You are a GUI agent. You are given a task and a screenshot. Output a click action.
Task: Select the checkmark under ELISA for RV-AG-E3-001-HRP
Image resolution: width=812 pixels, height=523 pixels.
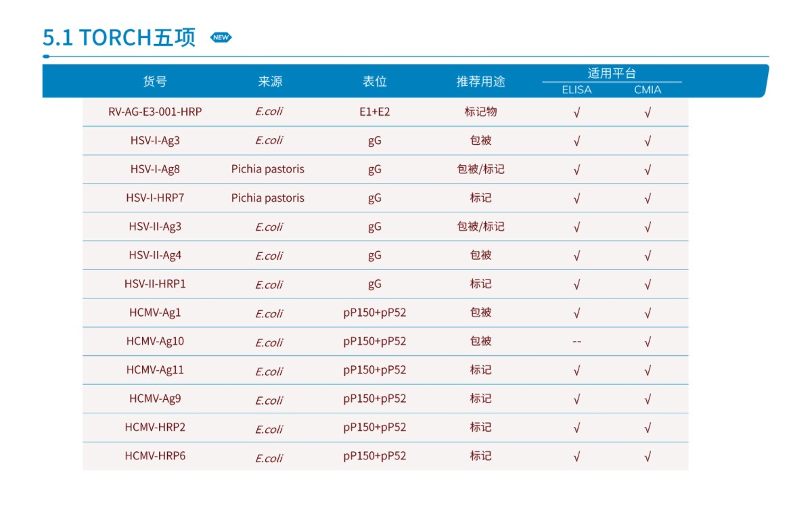tap(577, 112)
